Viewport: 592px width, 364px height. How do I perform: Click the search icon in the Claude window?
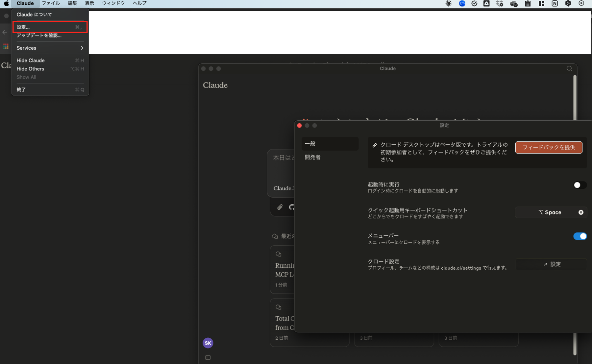(570, 69)
